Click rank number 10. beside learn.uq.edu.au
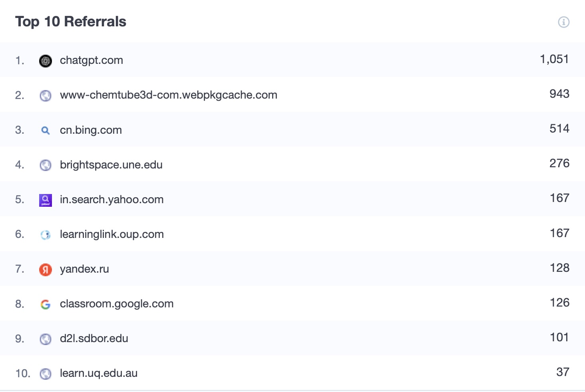 (x=23, y=374)
